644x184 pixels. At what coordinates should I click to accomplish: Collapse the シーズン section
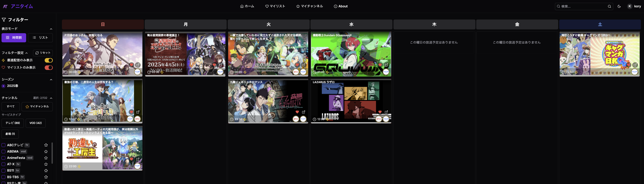[x=51, y=80]
